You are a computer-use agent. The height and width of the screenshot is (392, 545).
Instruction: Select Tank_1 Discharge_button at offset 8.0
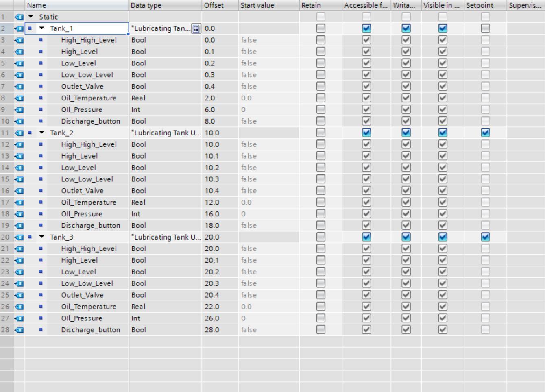pyautogui.click(x=90, y=121)
